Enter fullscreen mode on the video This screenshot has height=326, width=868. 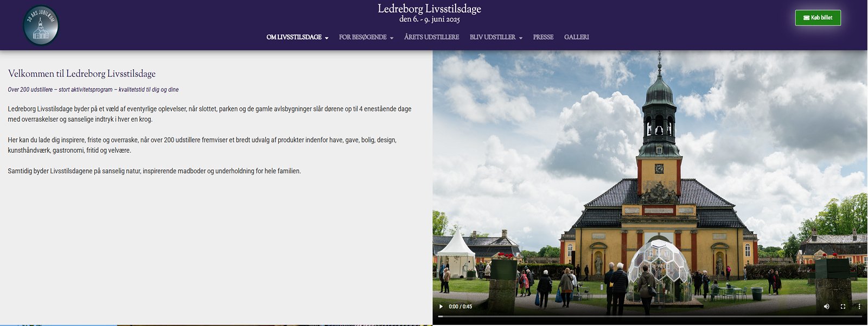843,306
